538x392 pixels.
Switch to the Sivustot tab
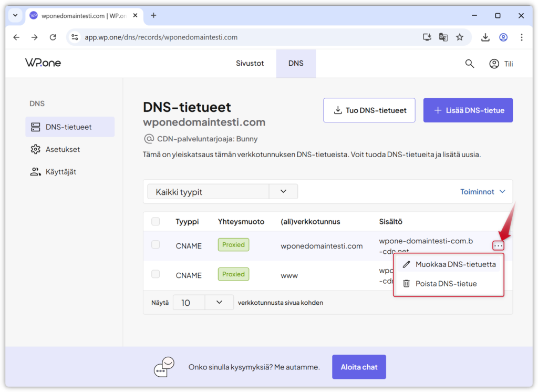point(250,63)
